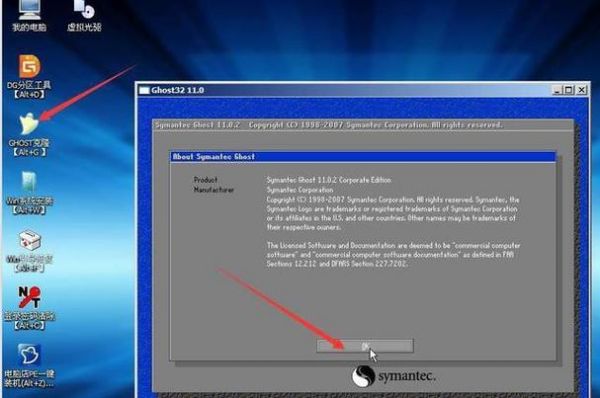Click the Symantec Ghost 11.0.2 copyright header line

(329, 125)
